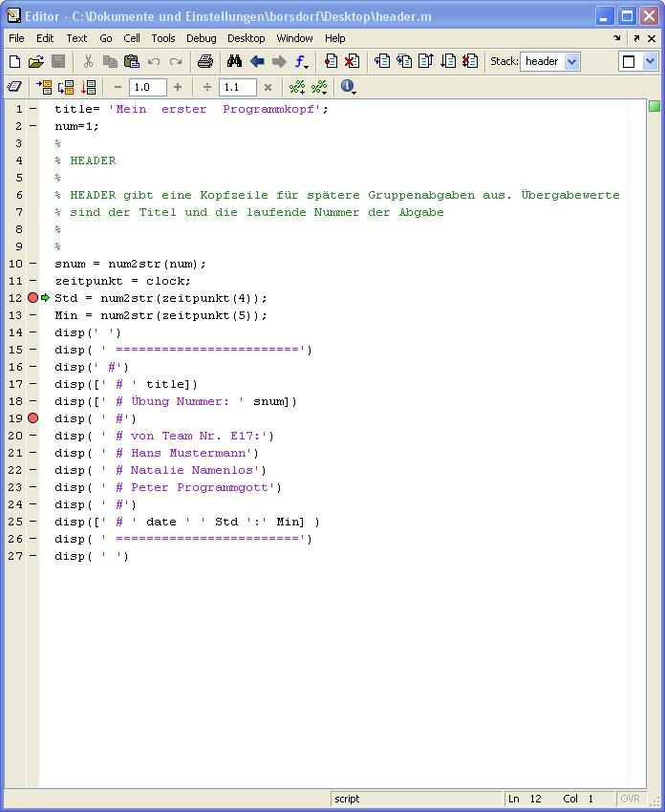Create a new M-file with the blank page icon
This screenshot has height=812, width=665.
(x=15, y=62)
